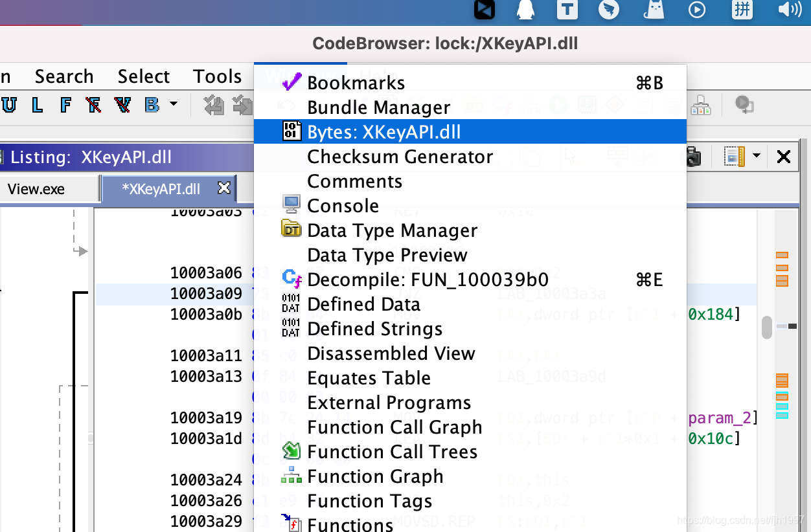Image resolution: width=811 pixels, height=532 pixels.
Task: Close the Listing panel with its X
Action: (784, 157)
